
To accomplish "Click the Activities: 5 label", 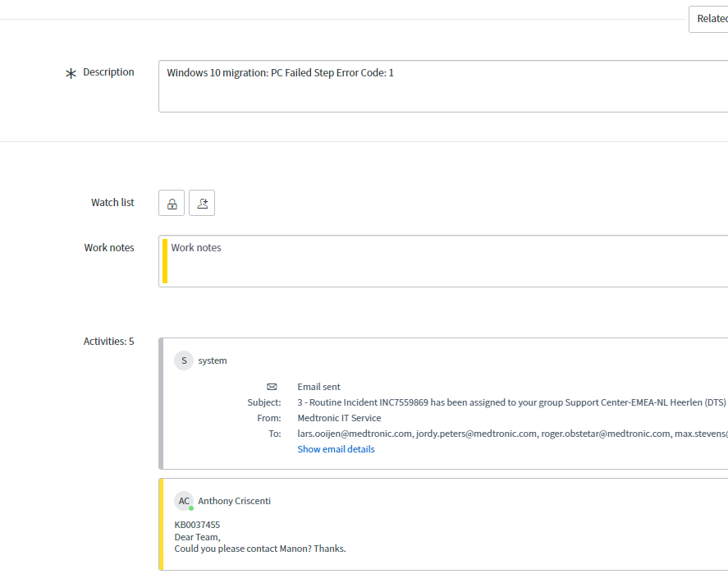I will [x=108, y=342].
